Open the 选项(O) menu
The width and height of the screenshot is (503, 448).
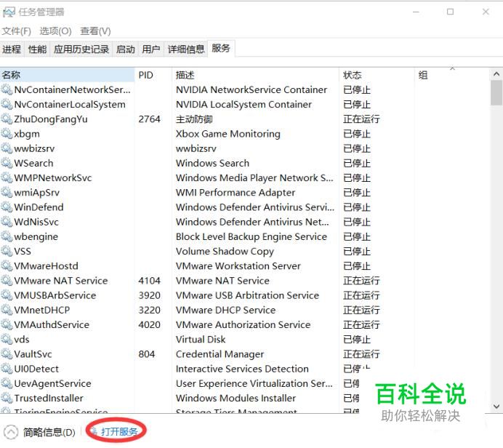tap(55, 31)
